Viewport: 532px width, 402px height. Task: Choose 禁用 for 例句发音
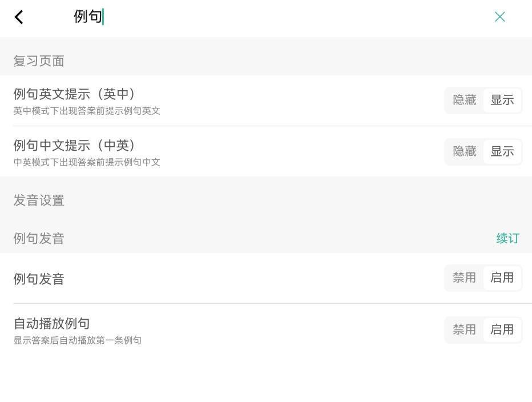click(464, 278)
